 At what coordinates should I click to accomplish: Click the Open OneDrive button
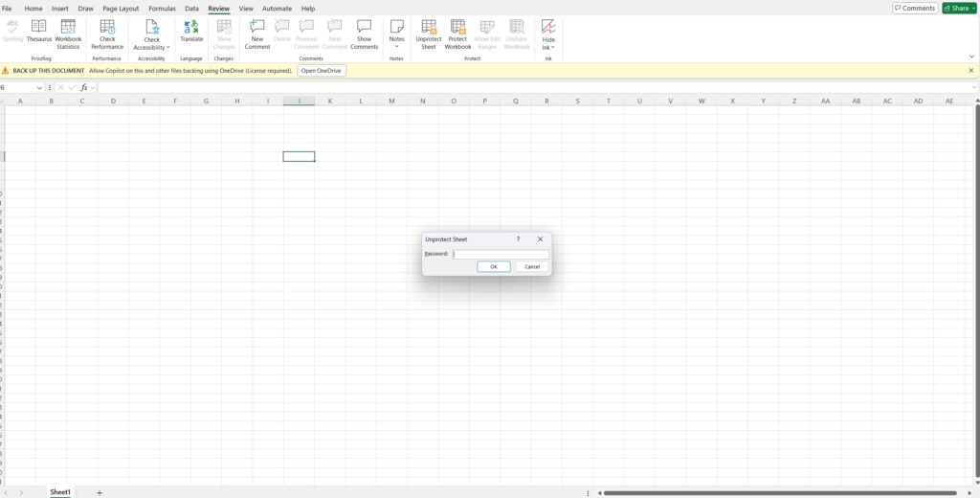[x=322, y=71]
